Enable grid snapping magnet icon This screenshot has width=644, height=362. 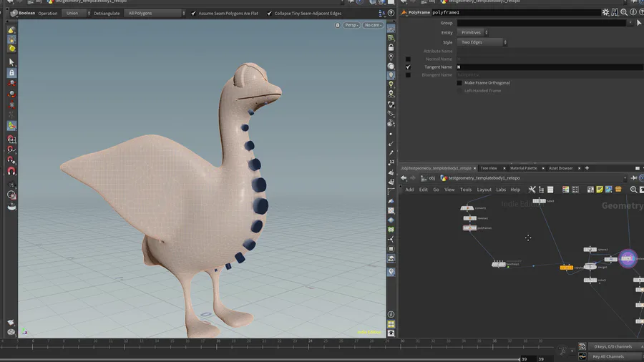[11, 140]
